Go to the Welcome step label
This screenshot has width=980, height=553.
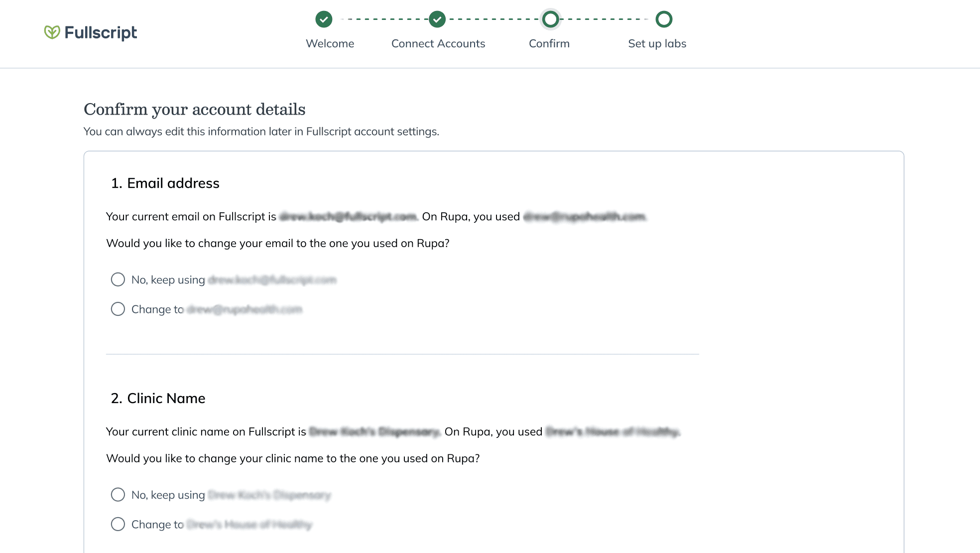pos(330,43)
